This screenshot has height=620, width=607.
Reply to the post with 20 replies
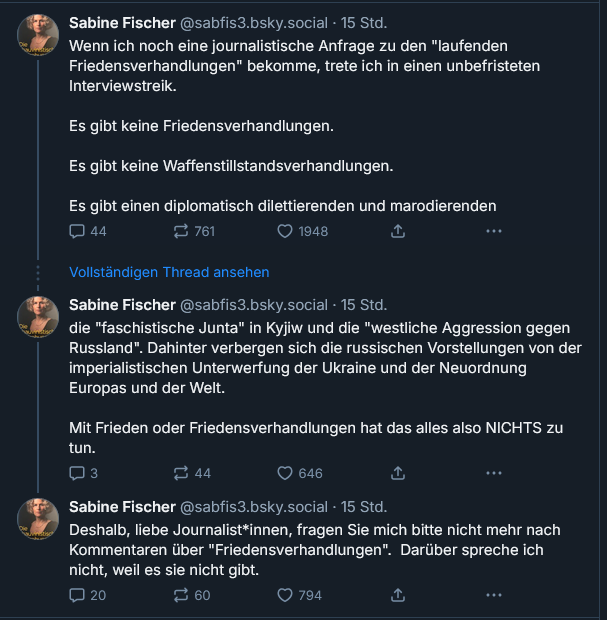coord(78,595)
